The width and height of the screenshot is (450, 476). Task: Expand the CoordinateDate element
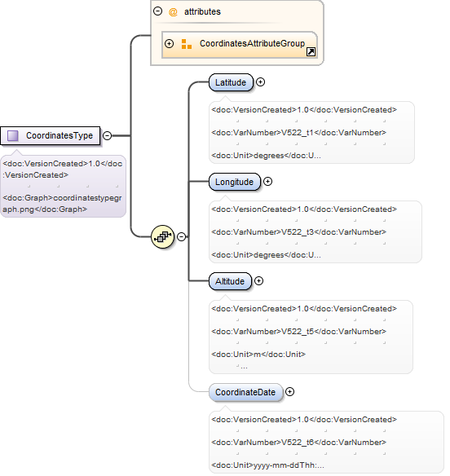(x=290, y=392)
